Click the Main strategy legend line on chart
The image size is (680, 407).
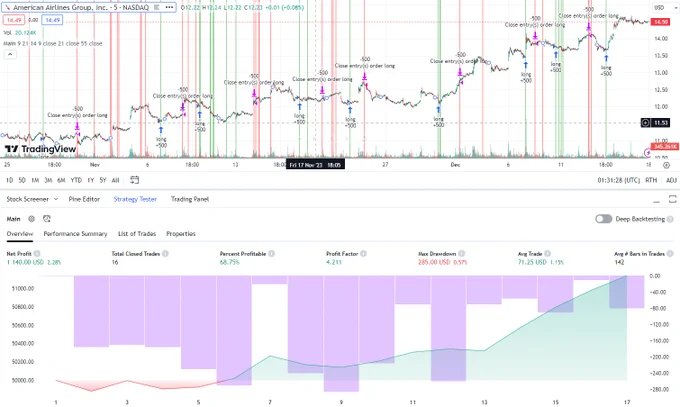[x=53, y=43]
